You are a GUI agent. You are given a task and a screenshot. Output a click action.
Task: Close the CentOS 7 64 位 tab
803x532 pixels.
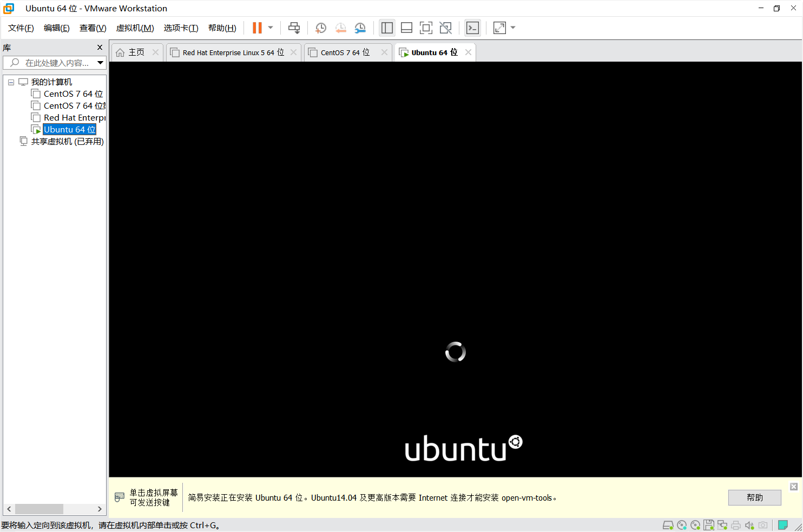coord(384,52)
